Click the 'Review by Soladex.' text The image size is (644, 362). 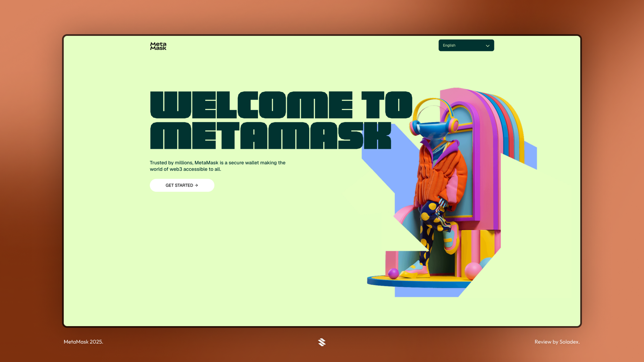click(x=557, y=342)
